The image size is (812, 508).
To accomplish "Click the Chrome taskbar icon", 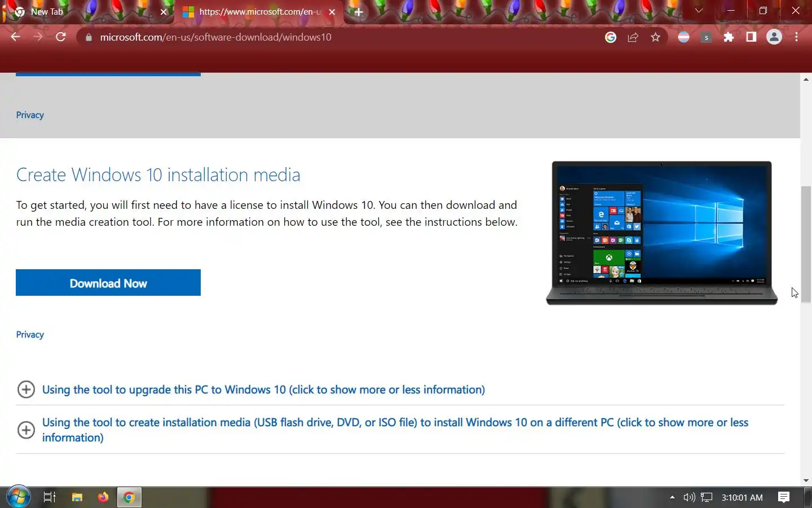I will 129,497.
